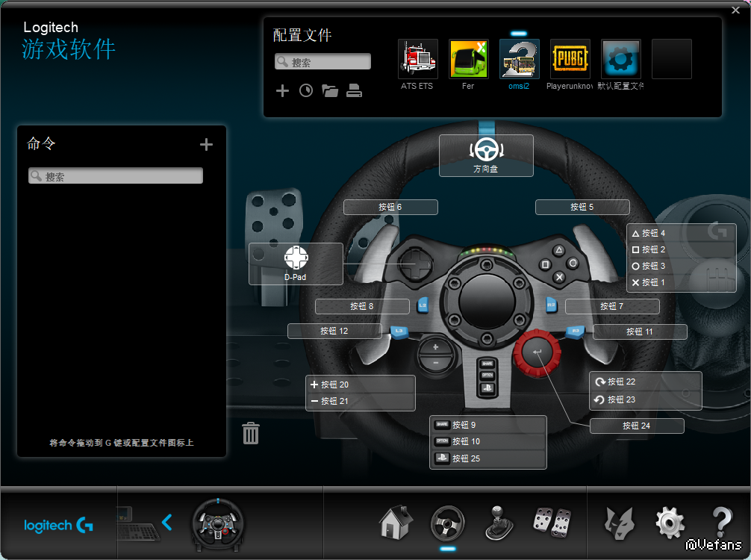Select 按钮 7 assignment
This screenshot has height=560, width=751.
point(612,306)
